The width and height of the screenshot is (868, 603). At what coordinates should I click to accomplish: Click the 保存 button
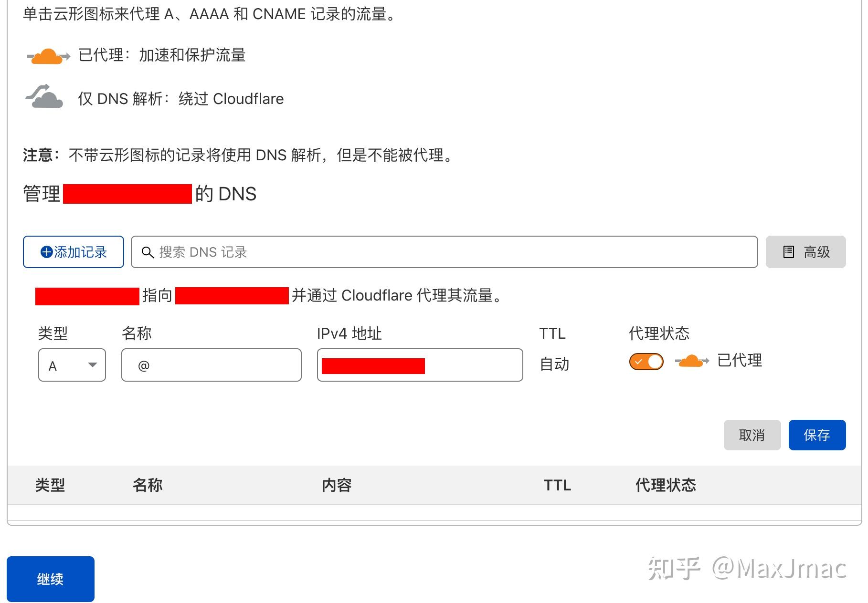pyautogui.click(x=817, y=435)
